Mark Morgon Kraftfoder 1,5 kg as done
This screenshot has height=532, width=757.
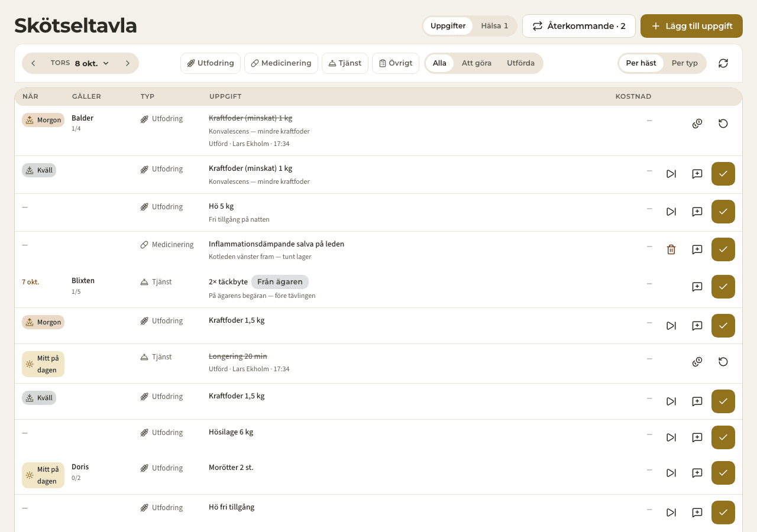coord(723,326)
